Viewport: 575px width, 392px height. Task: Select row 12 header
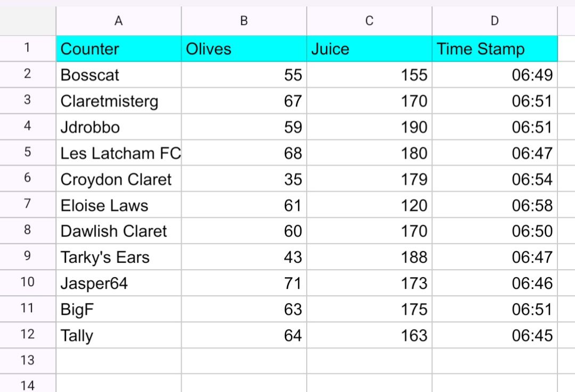pyautogui.click(x=28, y=335)
